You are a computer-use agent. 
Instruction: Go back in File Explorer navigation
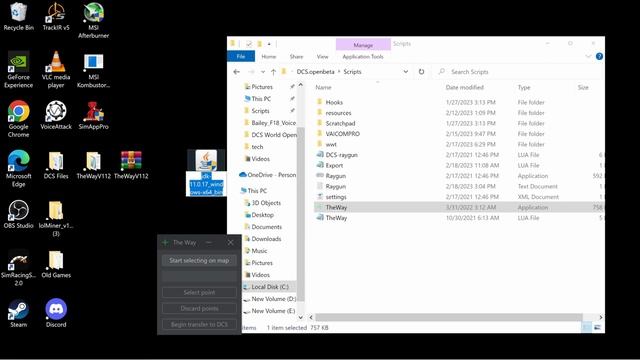click(236, 71)
